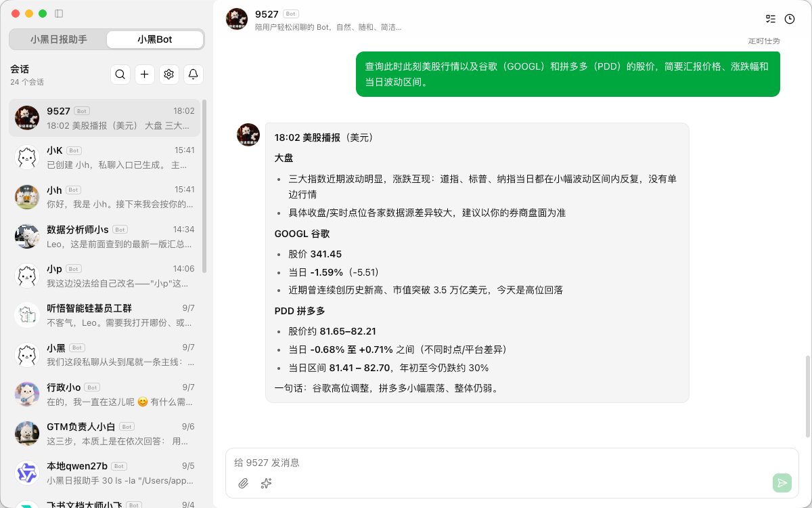Click the green user query message bubble
Screen dimensions: 812x508
(x=568, y=74)
